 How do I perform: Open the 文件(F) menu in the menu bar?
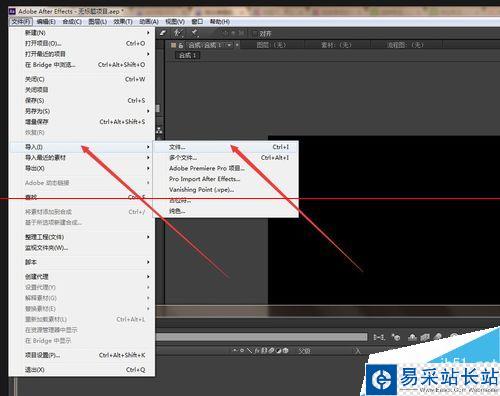21,22
